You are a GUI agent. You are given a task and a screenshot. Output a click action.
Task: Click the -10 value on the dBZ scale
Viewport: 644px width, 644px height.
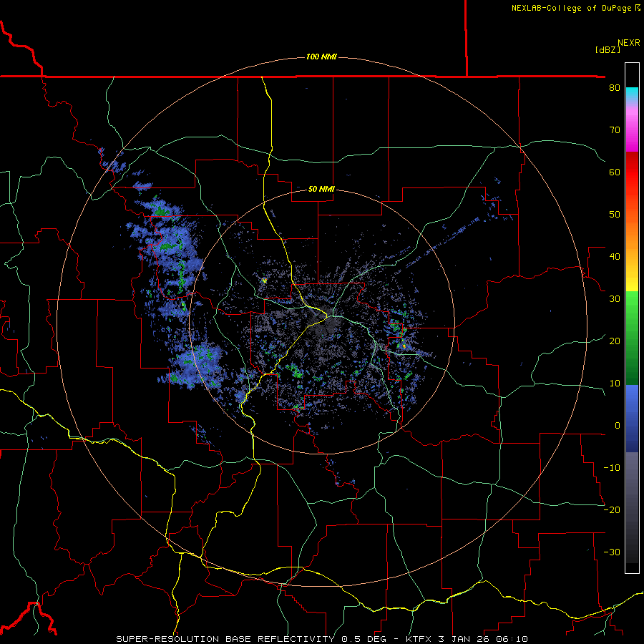(x=612, y=468)
